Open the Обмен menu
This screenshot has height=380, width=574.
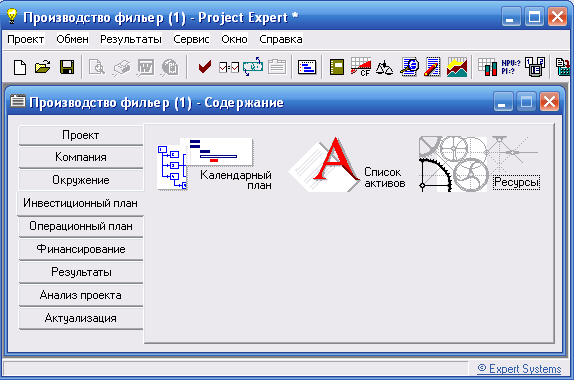click(72, 39)
